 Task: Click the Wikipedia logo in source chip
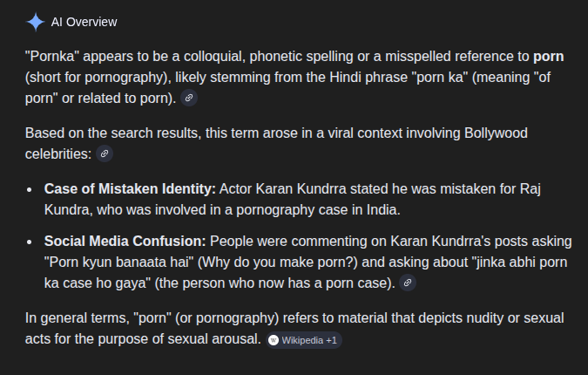point(274,340)
